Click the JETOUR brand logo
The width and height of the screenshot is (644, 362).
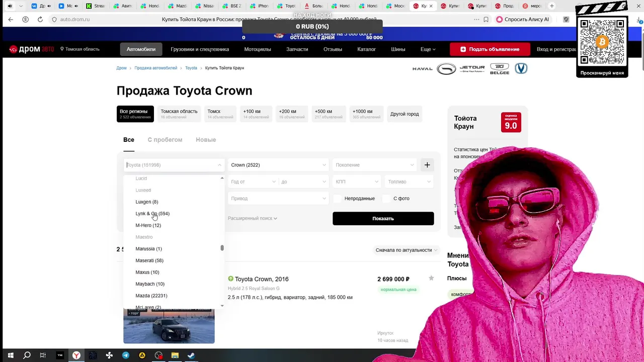click(x=472, y=69)
